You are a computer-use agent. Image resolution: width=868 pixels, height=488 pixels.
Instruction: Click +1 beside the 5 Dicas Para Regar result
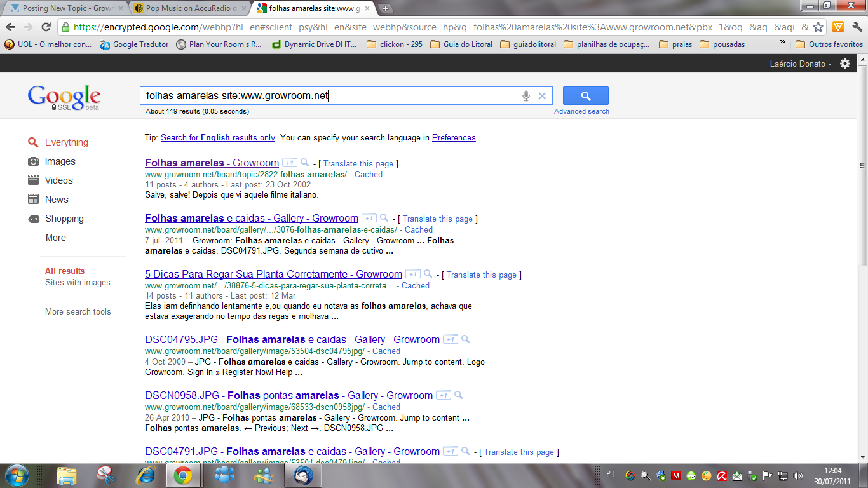tap(413, 274)
